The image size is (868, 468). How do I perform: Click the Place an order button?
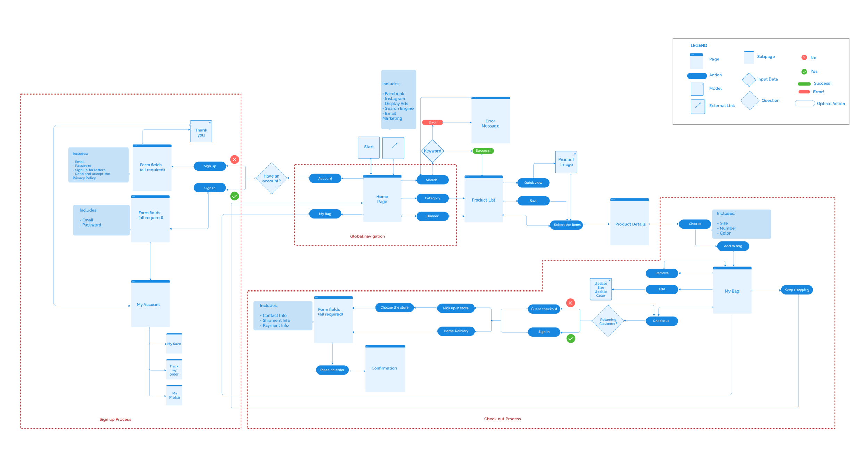click(332, 370)
